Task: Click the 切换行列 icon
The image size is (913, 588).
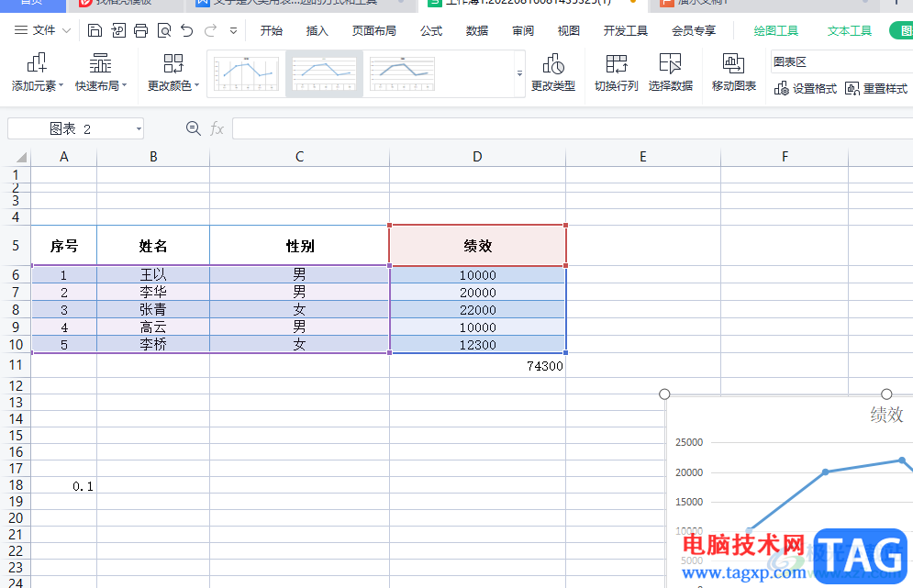Action: (x=616, y=63)
